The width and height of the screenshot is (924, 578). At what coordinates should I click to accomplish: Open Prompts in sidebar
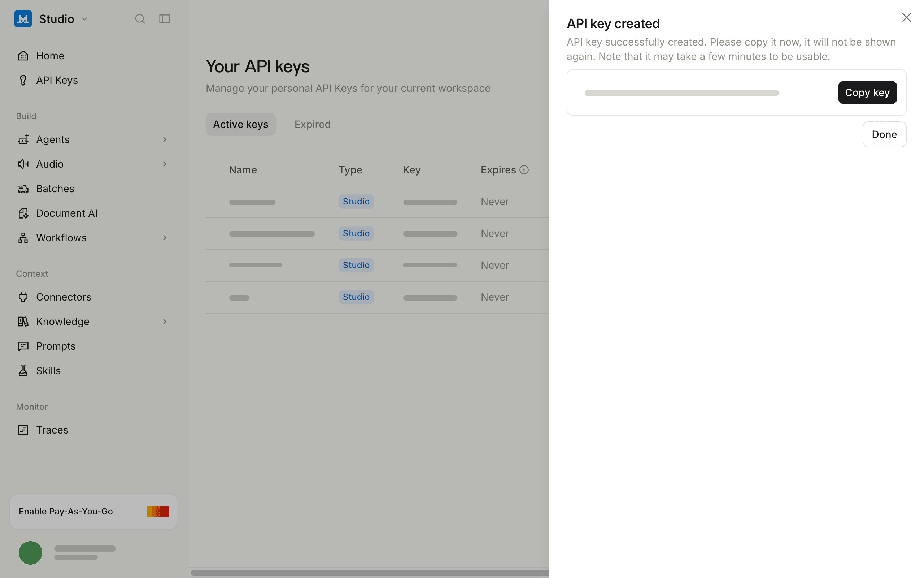[93, 346]
